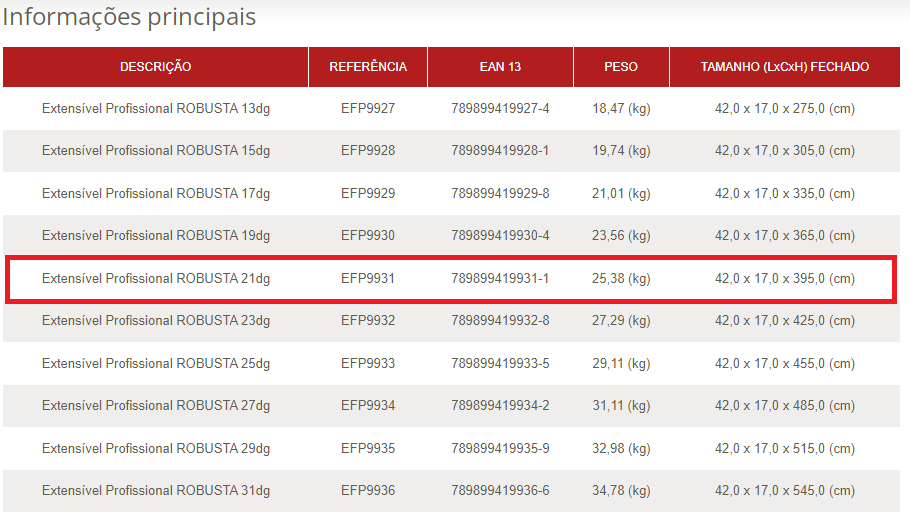Select reference EFP9927
910x522 pixels.
(x=368, y=109)
